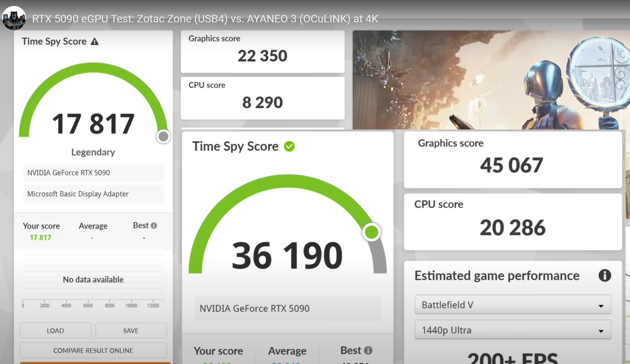Click the info icon next to Best in the left panel
Viewport: 630px width, 364px height.
(154, 225)
